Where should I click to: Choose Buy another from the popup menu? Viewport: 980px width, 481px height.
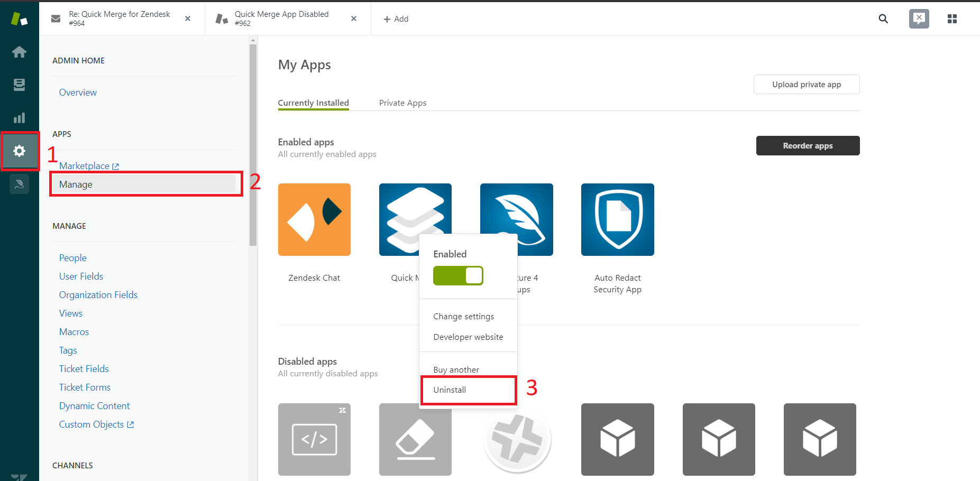[456, 369]
